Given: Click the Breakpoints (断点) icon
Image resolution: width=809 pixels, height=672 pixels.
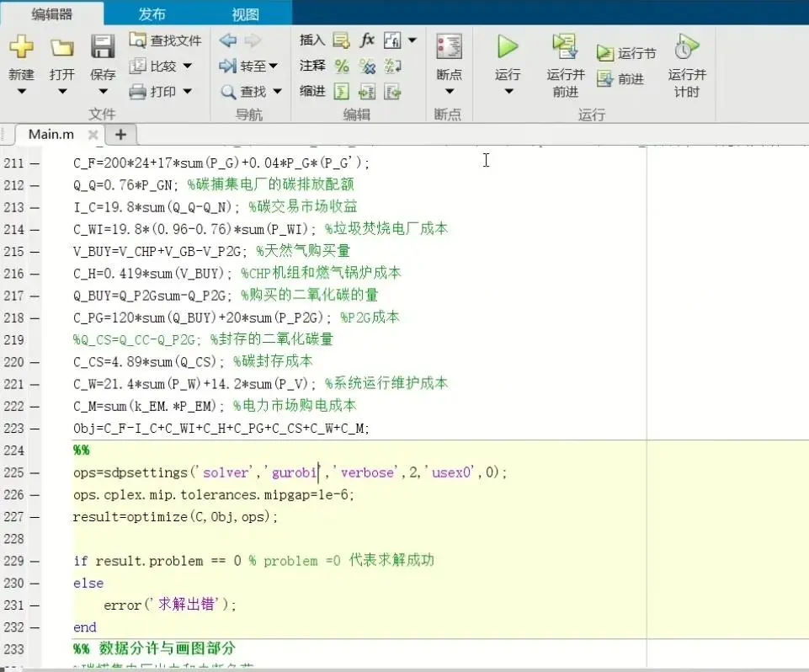Looking at the screenshot, I should coord(449,46).
